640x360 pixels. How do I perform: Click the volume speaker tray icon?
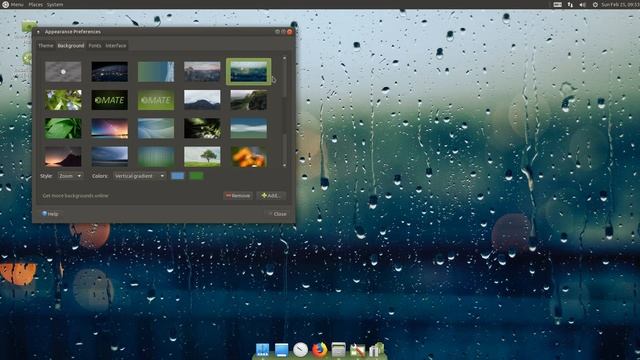coord(583,4)
